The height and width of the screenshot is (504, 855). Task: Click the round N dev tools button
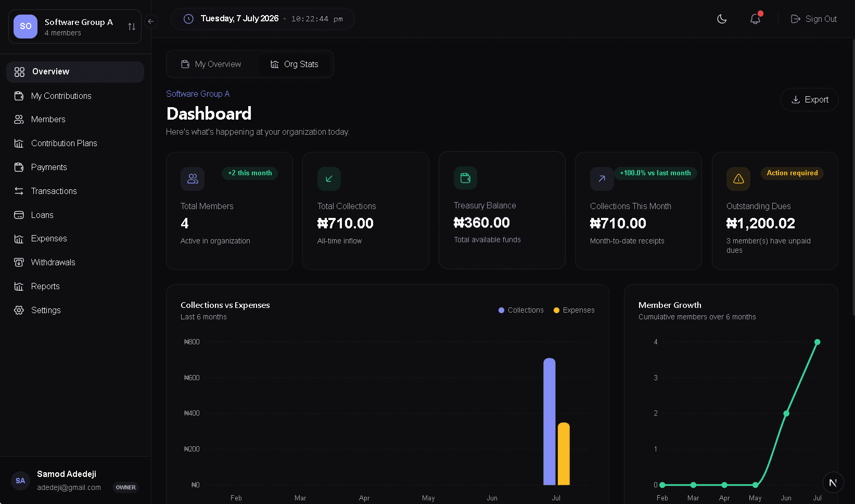[x=833, y=483]
